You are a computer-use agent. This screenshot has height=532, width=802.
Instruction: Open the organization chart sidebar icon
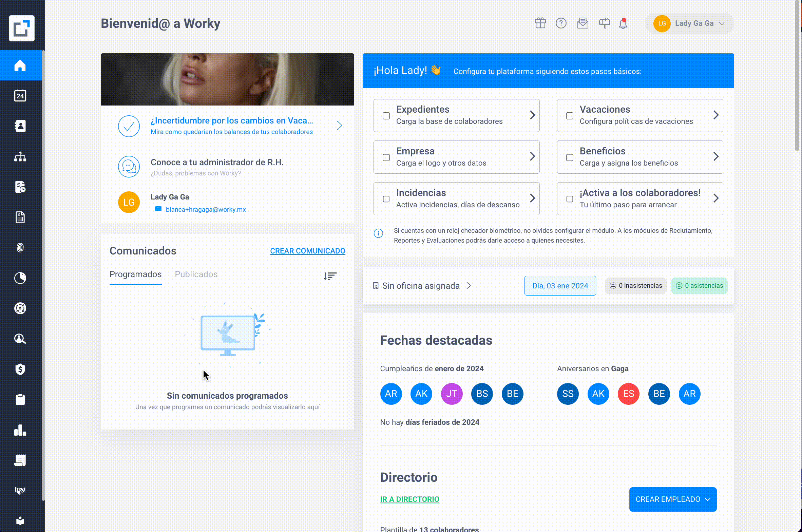(20, 156)
